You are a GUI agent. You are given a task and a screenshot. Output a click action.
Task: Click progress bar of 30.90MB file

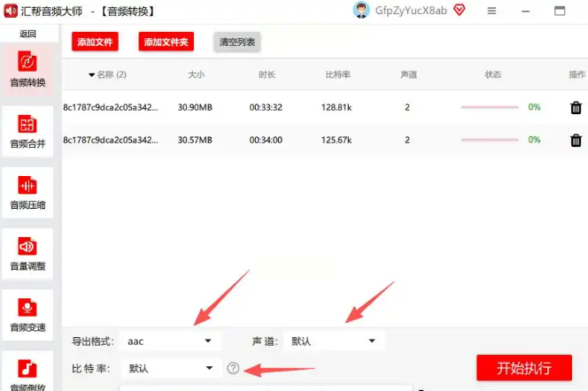pyautogui.click(x=490, y=107)
